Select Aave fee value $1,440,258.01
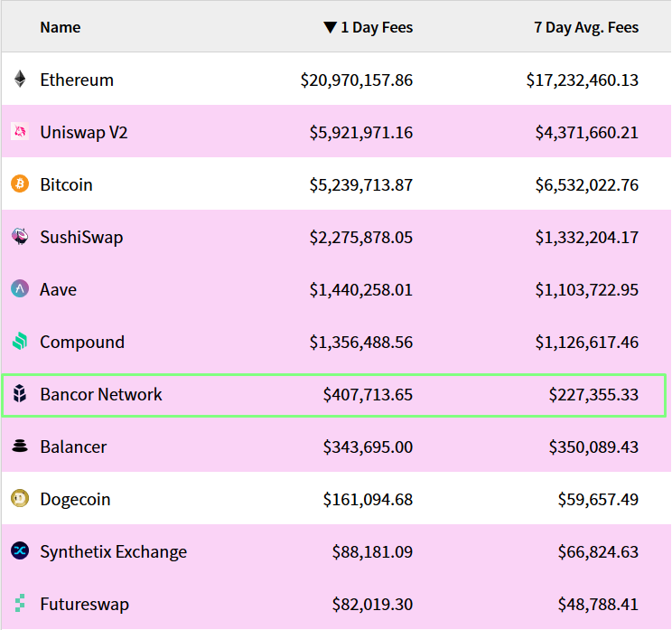 [x=361, y=289]
